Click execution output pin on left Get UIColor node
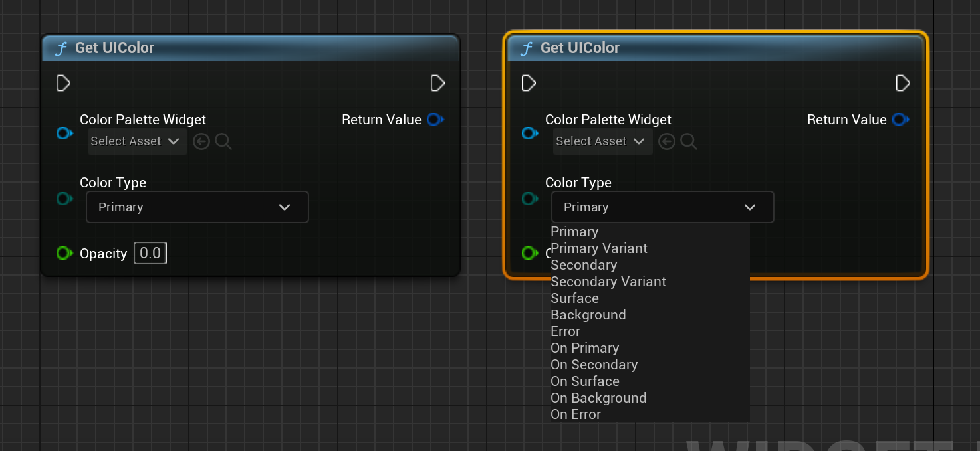 437,83
